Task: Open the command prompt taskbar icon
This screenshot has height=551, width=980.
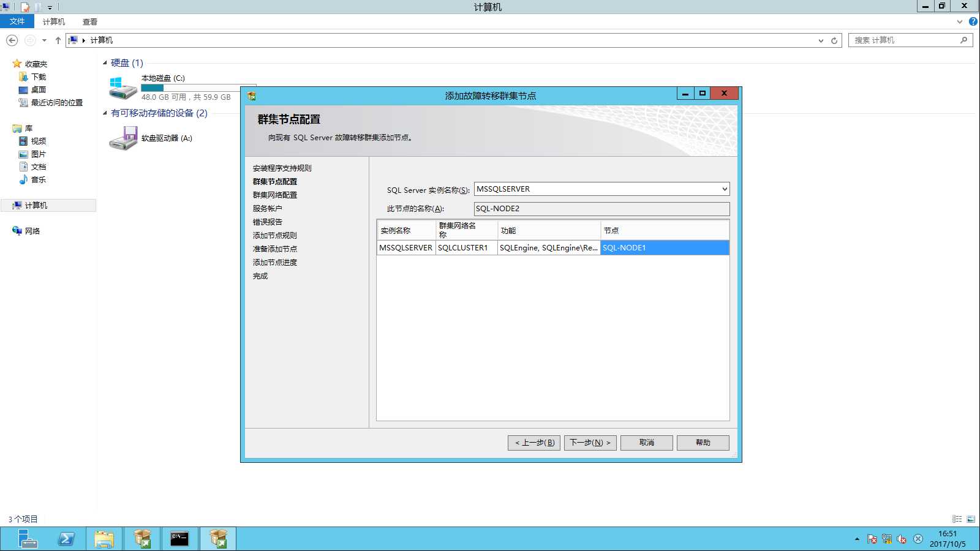Action: point(179,539)
